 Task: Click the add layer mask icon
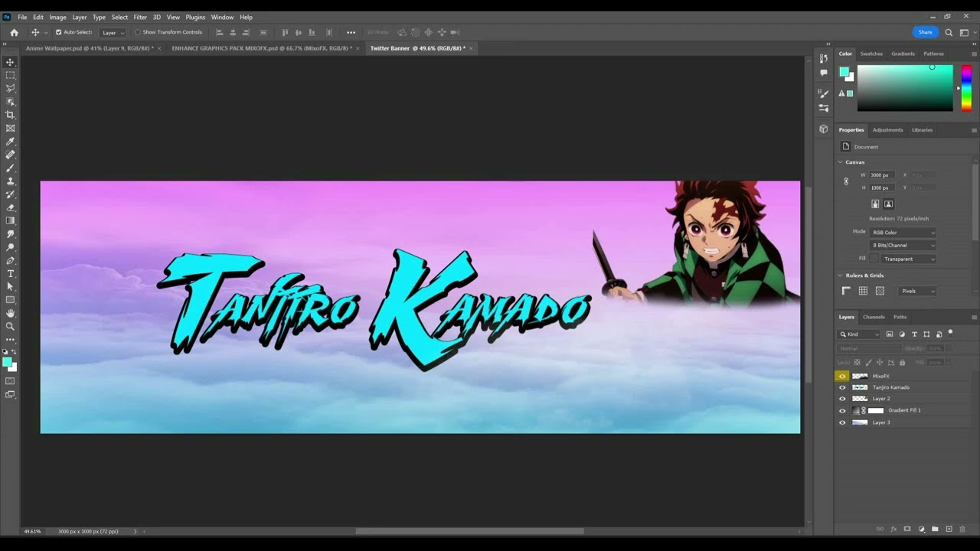click(907, 529)
